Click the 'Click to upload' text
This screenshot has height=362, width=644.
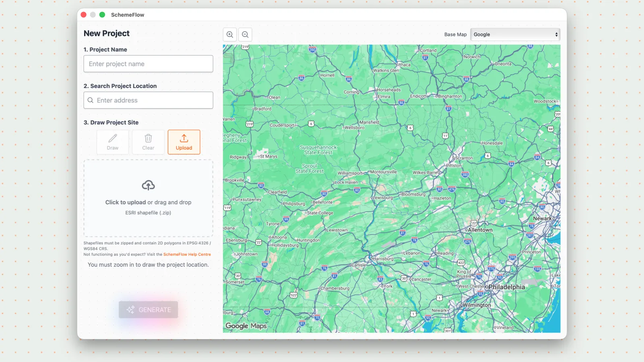126,202
